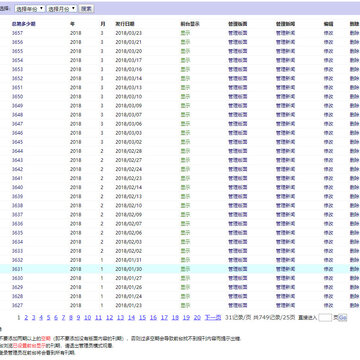The width and height of the screenshot is (360, 360).
Task: Open the year selection dropdown (选择年份)
Action: click(x=29, y=9)
